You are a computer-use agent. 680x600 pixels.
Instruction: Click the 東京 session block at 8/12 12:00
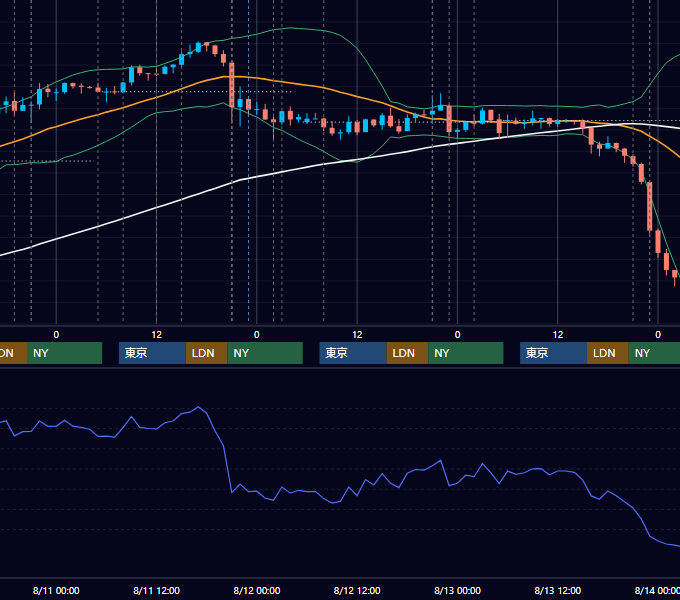pyautogui.click(x=353, y=353)
